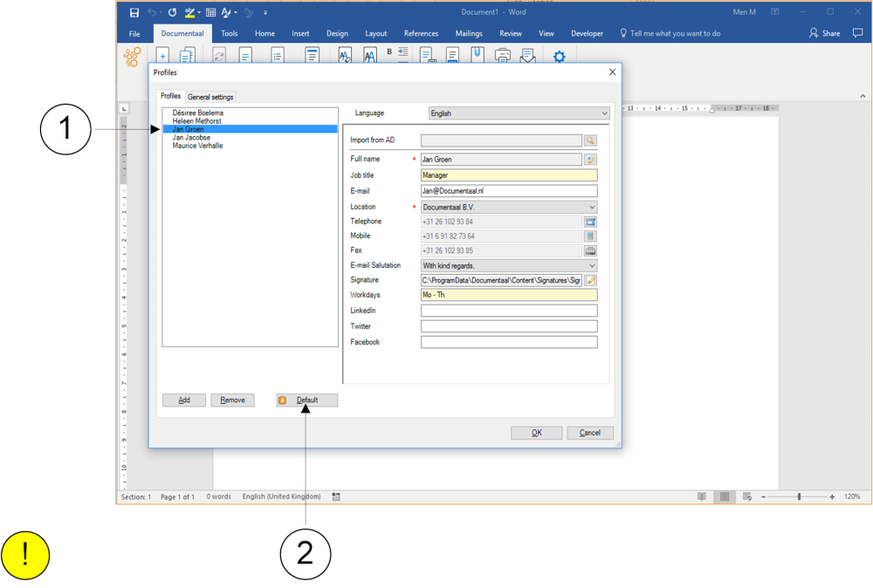Open the Home ribbon tab
The width and height of the screenshot is (873, 588).
click(265, 33)
